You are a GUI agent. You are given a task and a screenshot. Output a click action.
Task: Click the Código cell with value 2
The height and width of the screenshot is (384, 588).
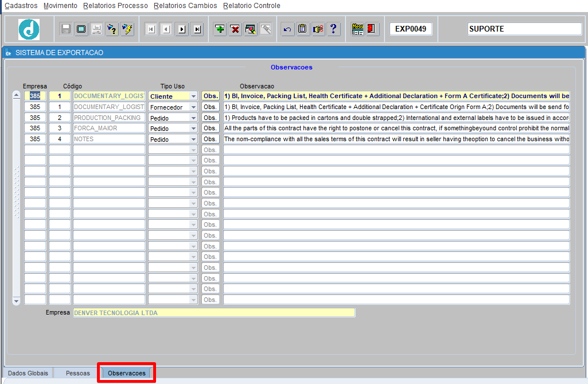(x=60, y=118)
